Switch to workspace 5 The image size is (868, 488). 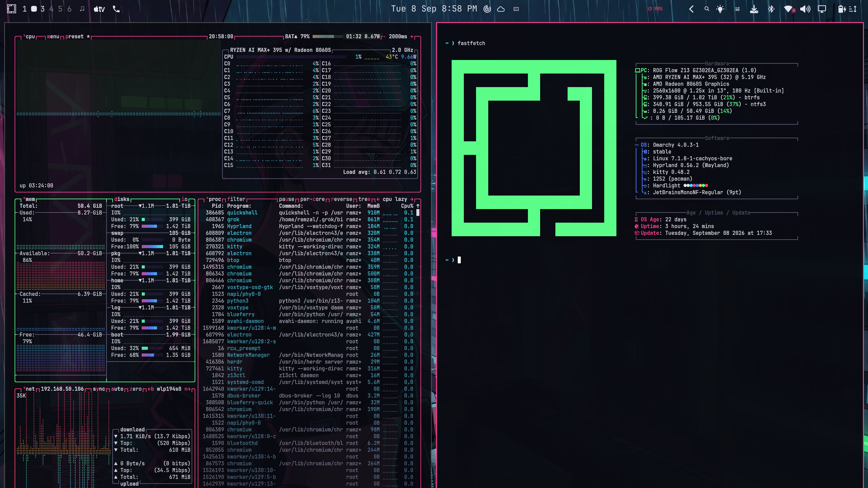pos(60,9)
